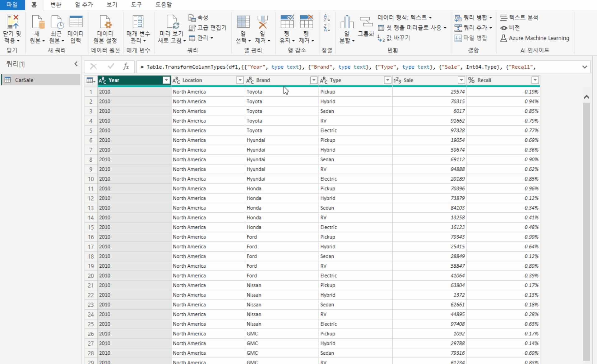The height and width of the screenshot is (364, 597).
Task: Click the 열 선택 choose columns icon
Action: [243, 22]
